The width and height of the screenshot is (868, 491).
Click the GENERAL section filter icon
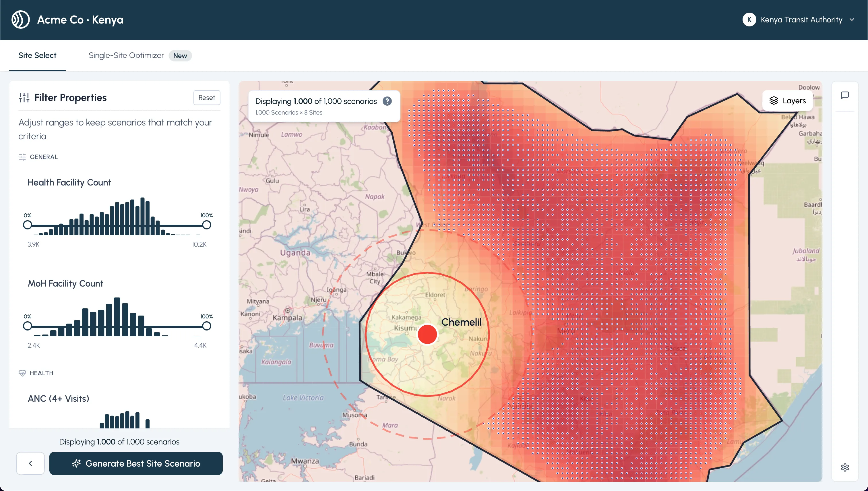pyautogui.click(x=22, y=156)
